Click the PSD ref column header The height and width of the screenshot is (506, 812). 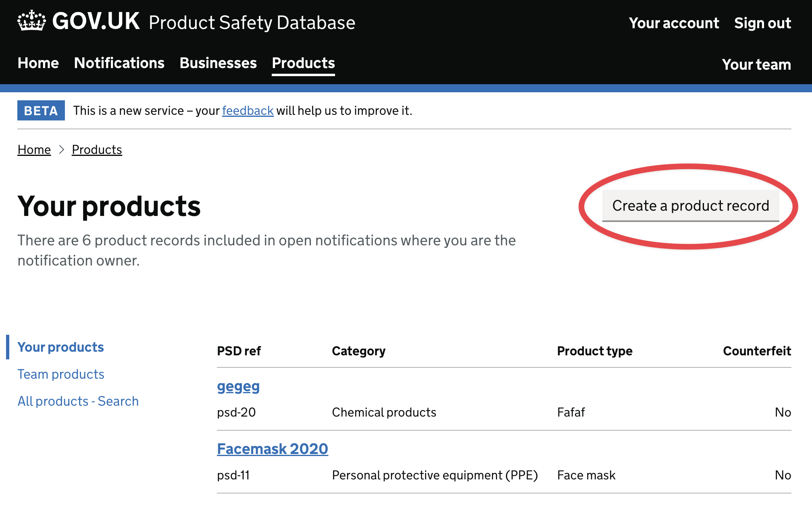pos(239,351)
